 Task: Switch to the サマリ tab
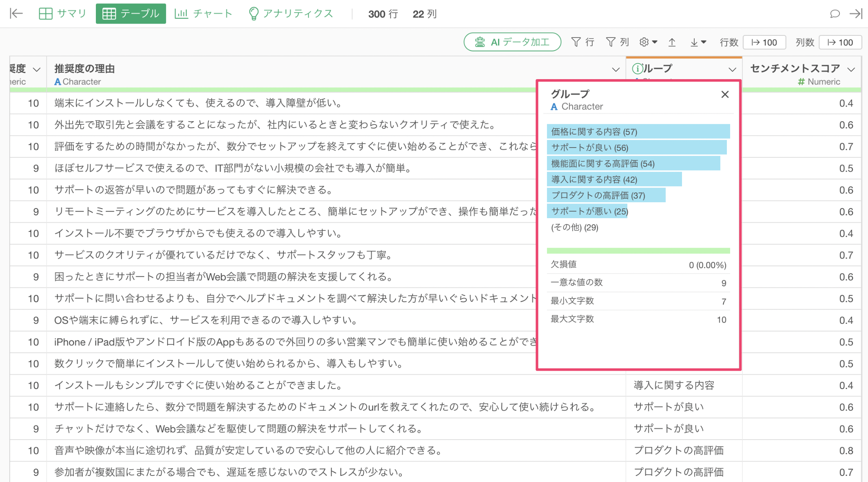tap(62, 13)
